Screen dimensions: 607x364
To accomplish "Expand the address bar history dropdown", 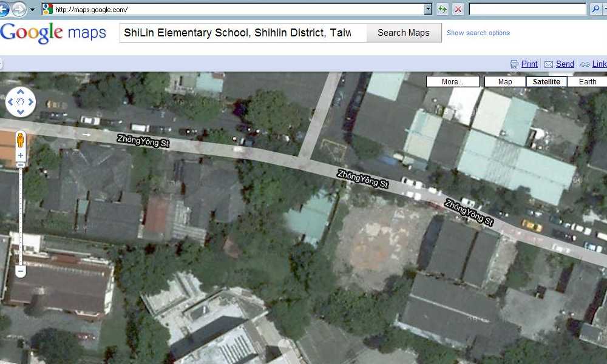I will pos(428,9).
